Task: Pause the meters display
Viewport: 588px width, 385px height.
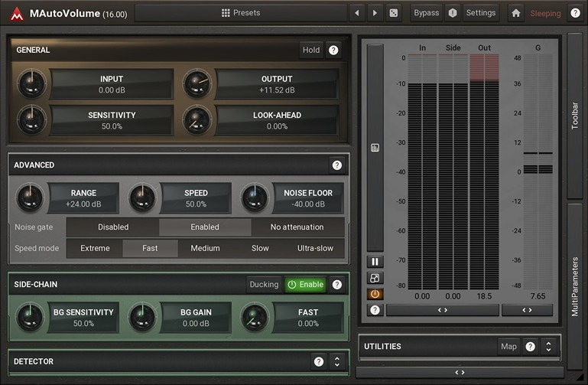Action: pos(375,262)
